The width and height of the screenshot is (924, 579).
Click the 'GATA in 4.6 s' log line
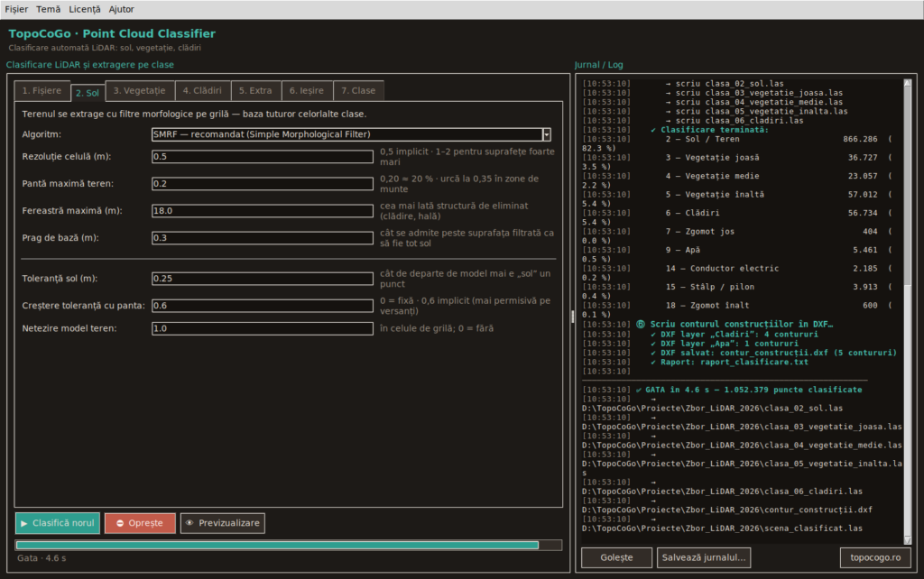(749, 390)
